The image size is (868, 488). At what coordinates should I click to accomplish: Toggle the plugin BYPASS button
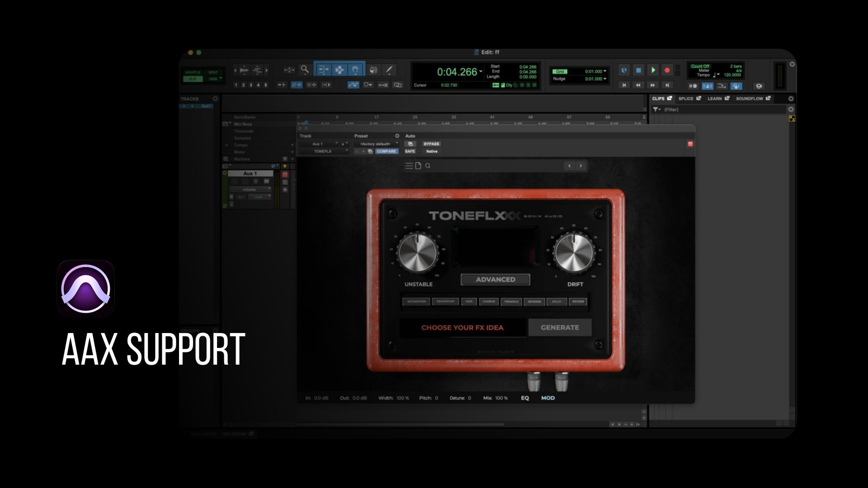431,144
